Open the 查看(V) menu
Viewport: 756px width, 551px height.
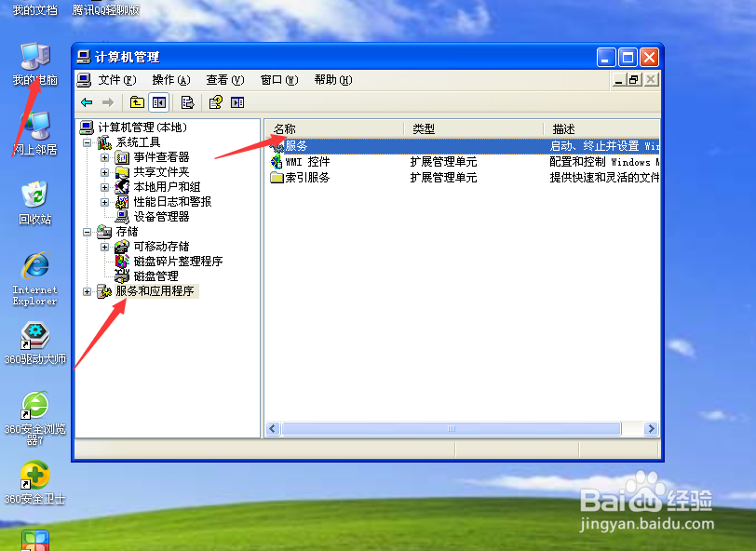(225, 80)
